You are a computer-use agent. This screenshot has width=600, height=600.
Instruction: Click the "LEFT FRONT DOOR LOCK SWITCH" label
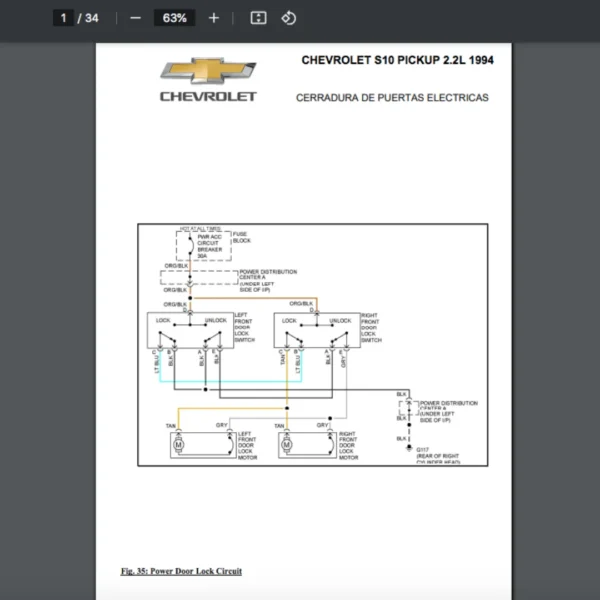click(245, 327)
